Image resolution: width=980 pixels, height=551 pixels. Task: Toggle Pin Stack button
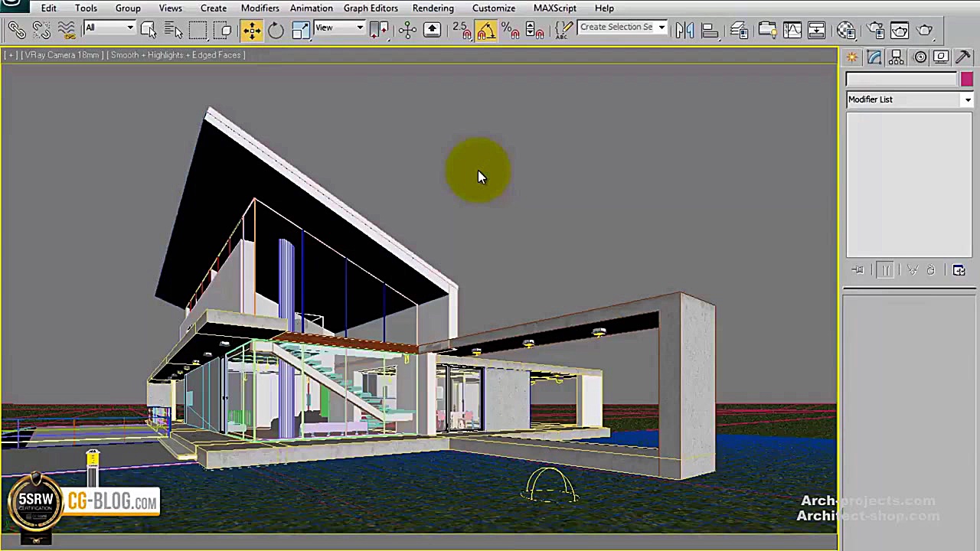pyautogui.click(x=857, y=270)
